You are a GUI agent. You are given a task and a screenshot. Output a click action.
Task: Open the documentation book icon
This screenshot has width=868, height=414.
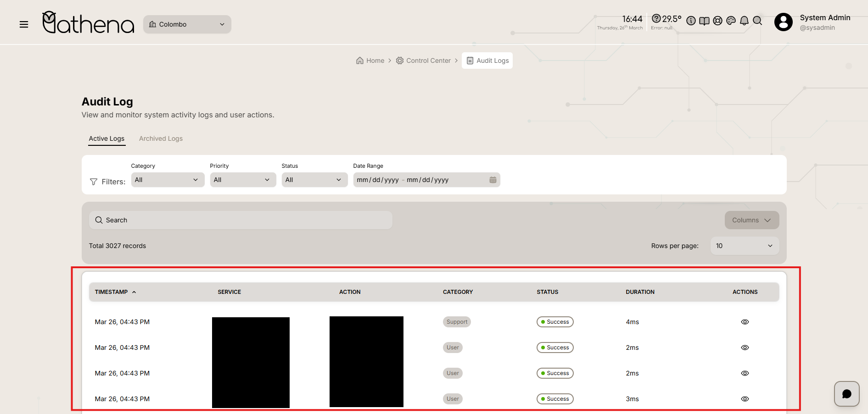[704, 21]
